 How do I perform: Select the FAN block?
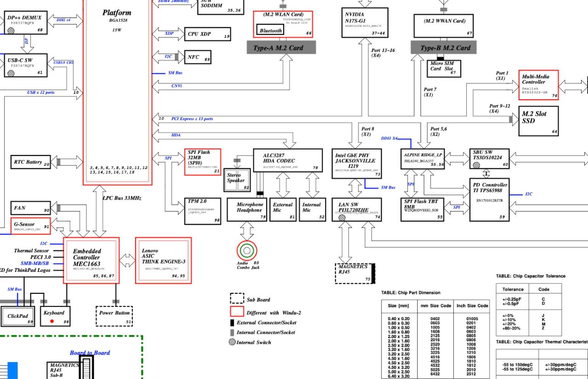pos(30,208)
